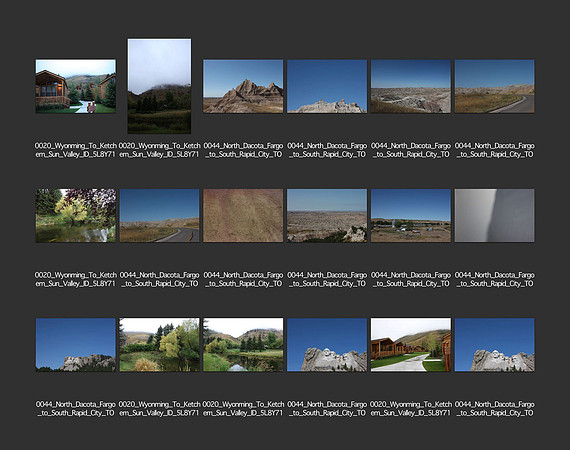Open the vast flat Badlands plain thumbnail
This screenshot has width=570, height=450.
pyautogui.click(x=327, y=216)
